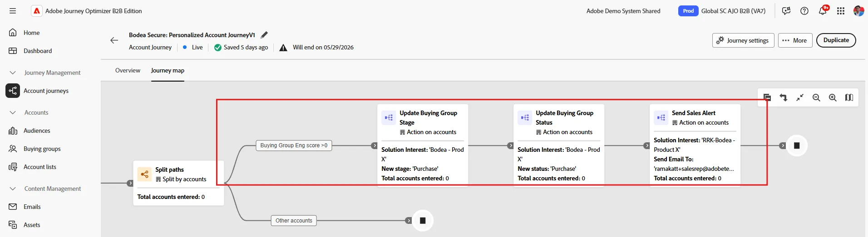This screenshot has height=237, width=868.
Task: Click New stage: 'Purchase' text
Action: [410, 169]
